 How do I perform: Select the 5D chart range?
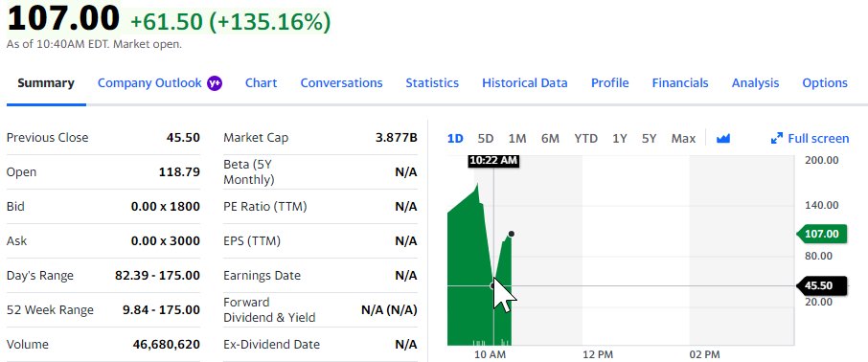[486, 138]
